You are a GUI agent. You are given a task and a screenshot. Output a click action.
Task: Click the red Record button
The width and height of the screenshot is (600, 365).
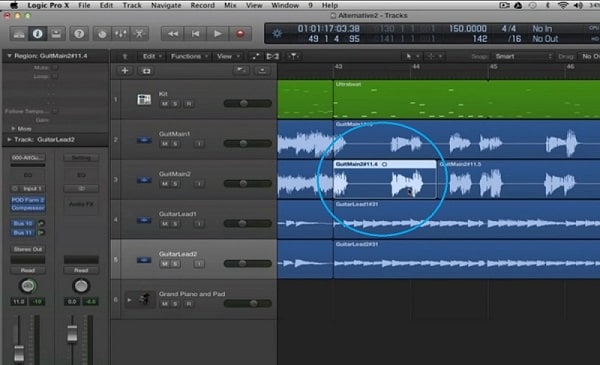point(240,34)
